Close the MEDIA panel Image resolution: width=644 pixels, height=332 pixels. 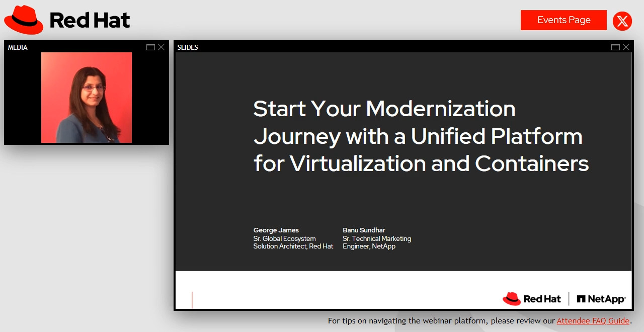click(x=161, y=47)
